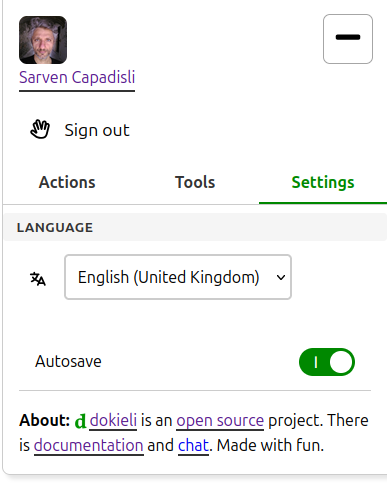Click the Sign out button

click(x=80, y=130)
